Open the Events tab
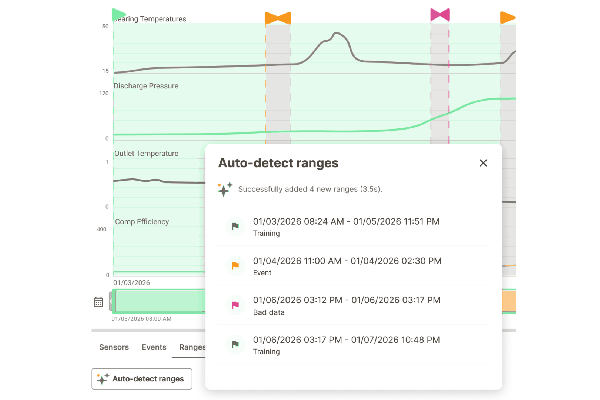 point(154,348)
